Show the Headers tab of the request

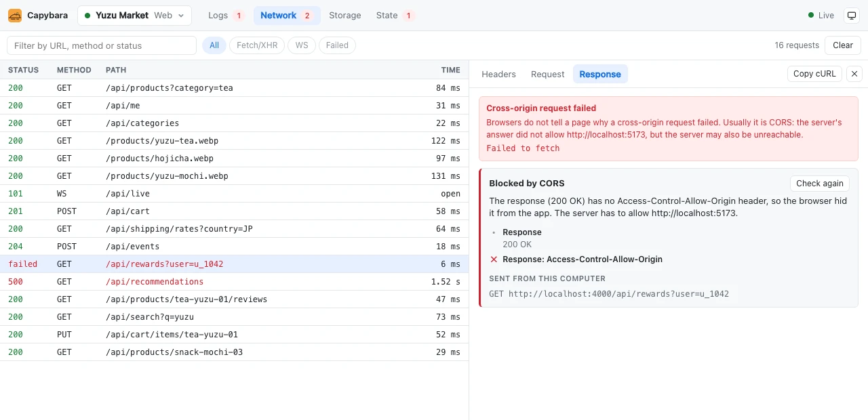(499, 74)
